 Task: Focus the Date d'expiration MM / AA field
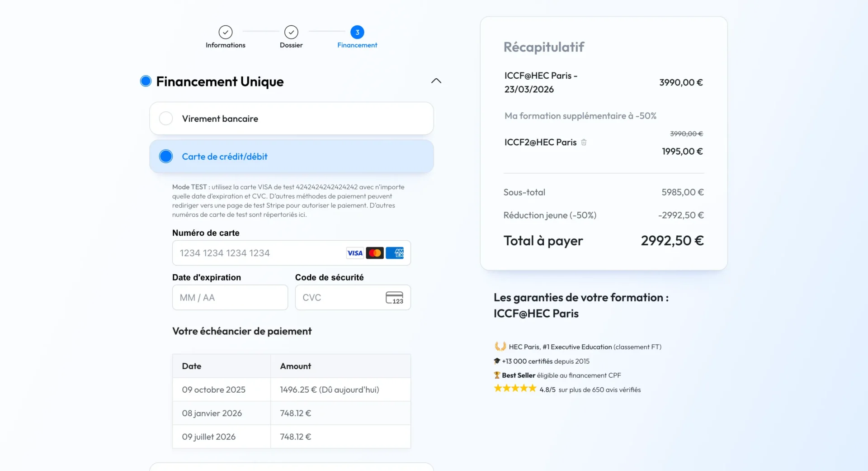230,298
